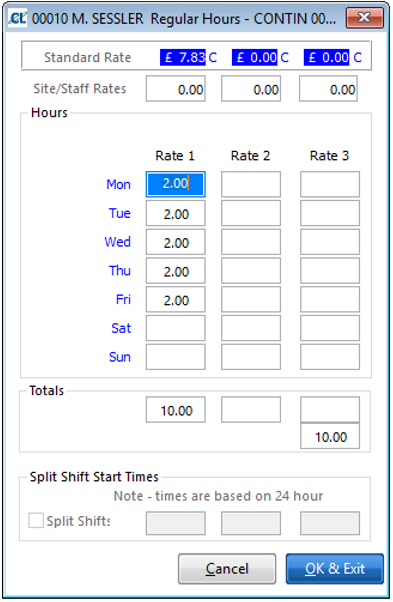Confirm with the OK & Exit button
Screen dimensions: 393x602
[335, 569]
